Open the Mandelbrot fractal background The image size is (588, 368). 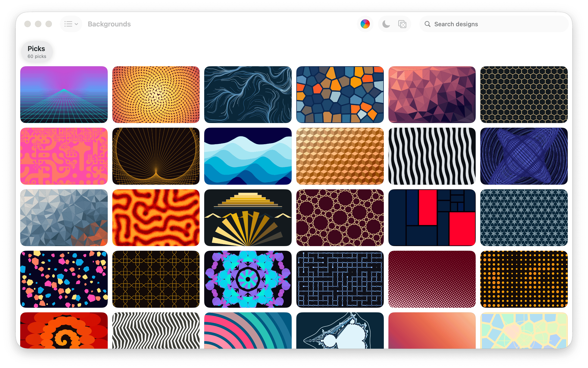tap(340, 331)
